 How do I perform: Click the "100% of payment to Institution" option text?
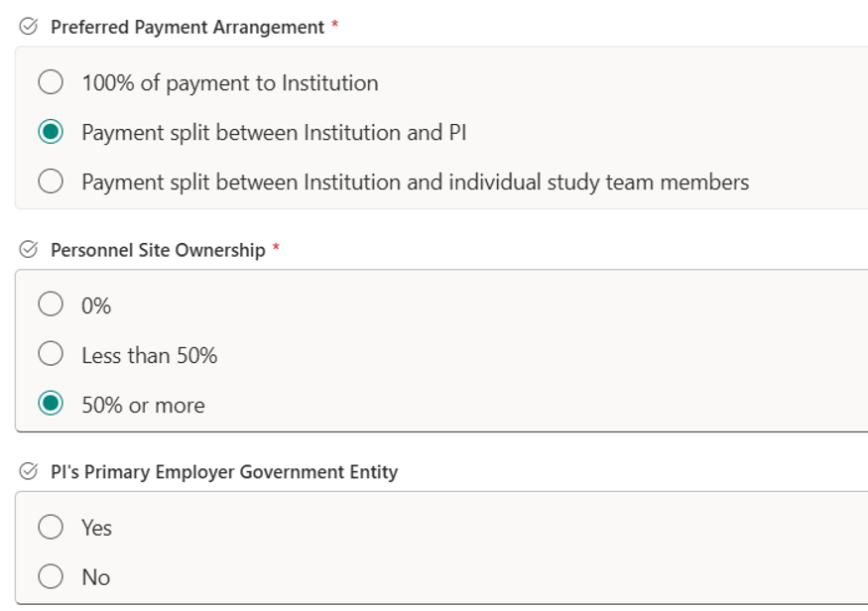pos(230,83)
